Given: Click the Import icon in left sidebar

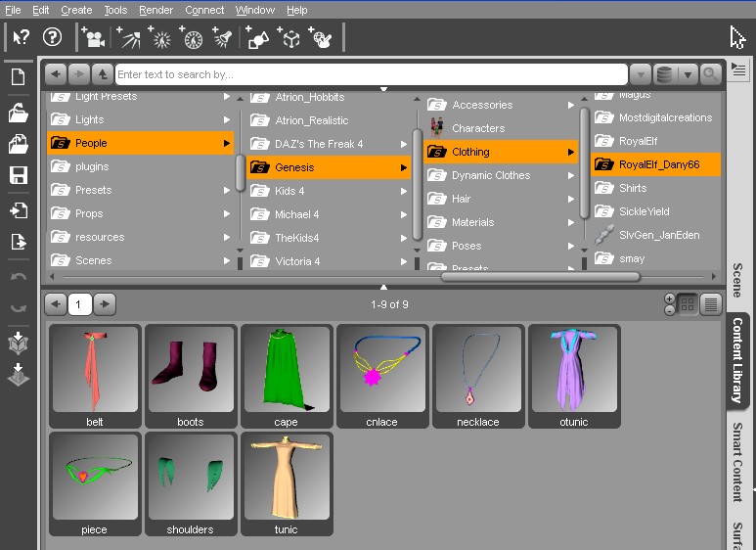Looking at the screenshot, I should click(x=19, y=210).
